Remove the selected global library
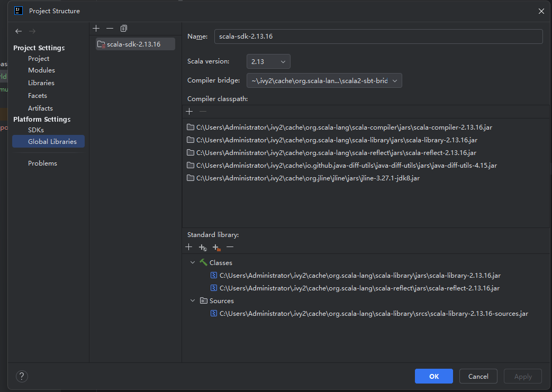This screenshot has height=392, width=552. (x=110, y=28)
